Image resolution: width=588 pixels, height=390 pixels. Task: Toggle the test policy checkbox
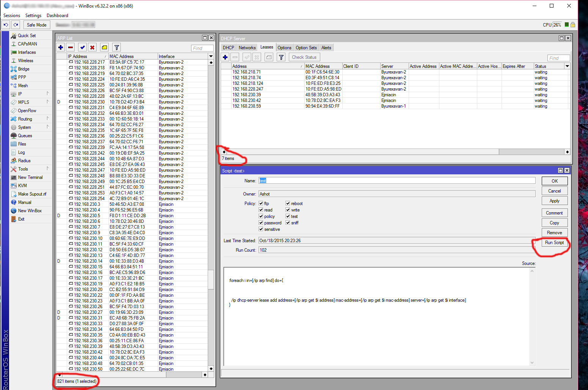pos(288,216)
